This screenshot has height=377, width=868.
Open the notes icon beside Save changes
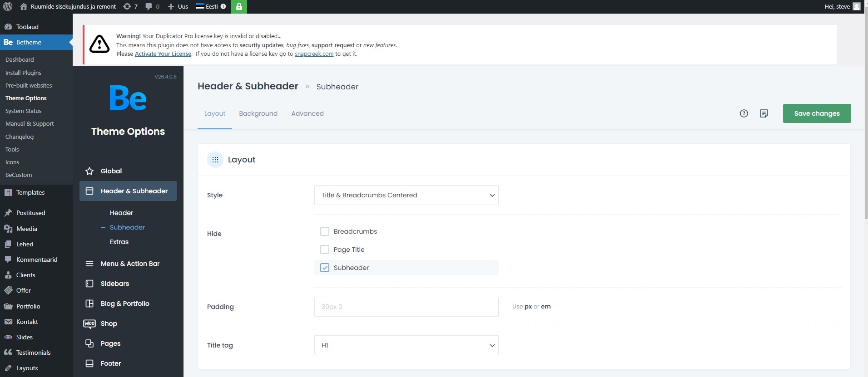coord(764,113)
